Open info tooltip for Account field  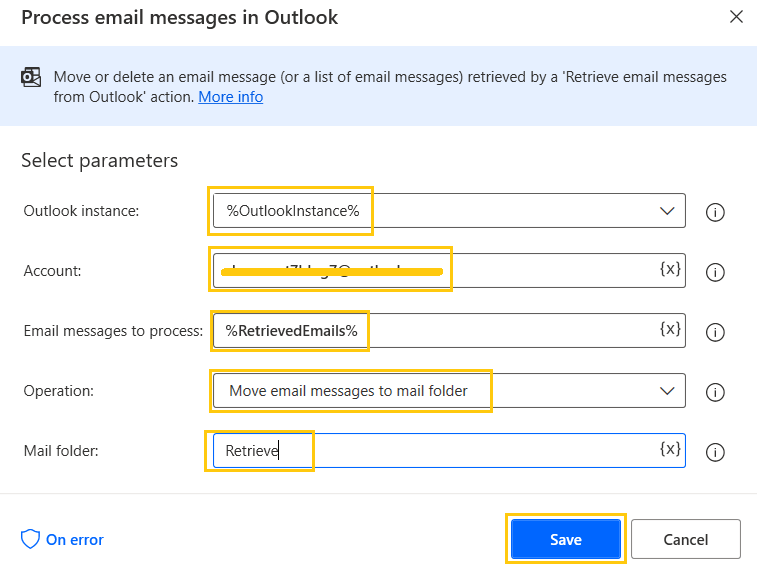click(715, 272)
